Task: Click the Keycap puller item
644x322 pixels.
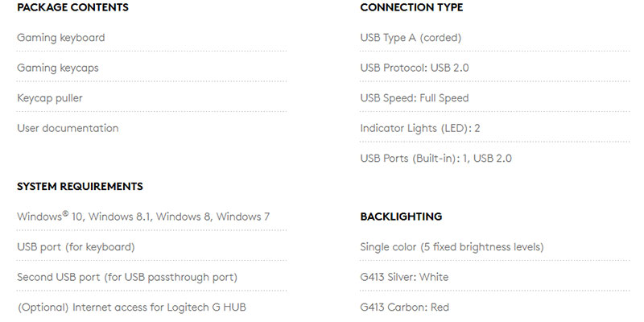Action: click(50, 98)
